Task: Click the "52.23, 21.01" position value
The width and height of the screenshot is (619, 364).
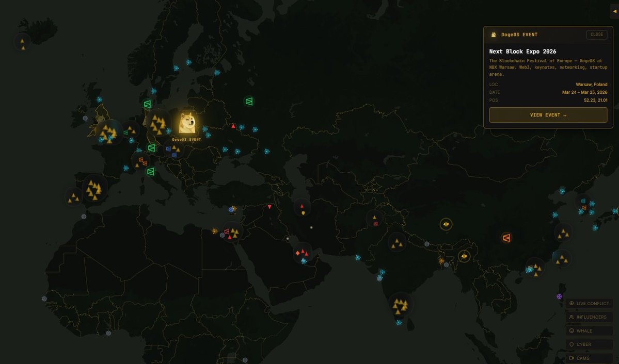Action: pyautogui.click(x=596, y=100)
